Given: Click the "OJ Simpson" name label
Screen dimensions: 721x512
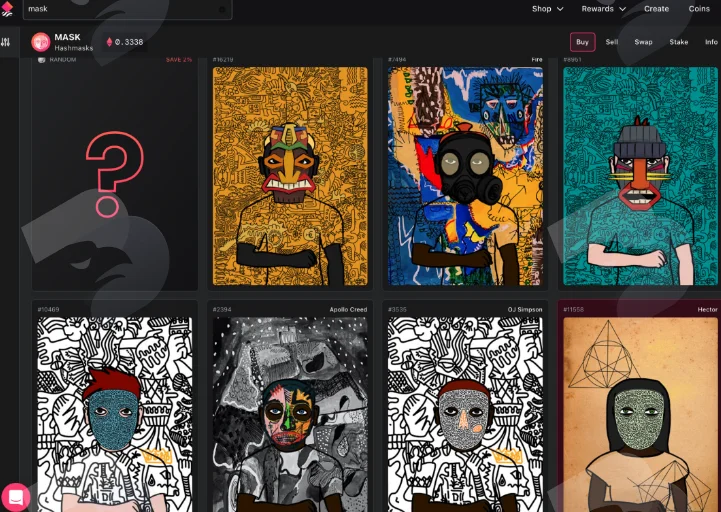Looking at the screenshot, I should coord(525,310).
